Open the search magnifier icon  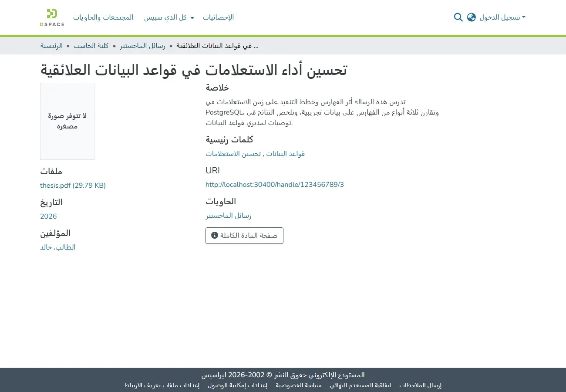458,17
